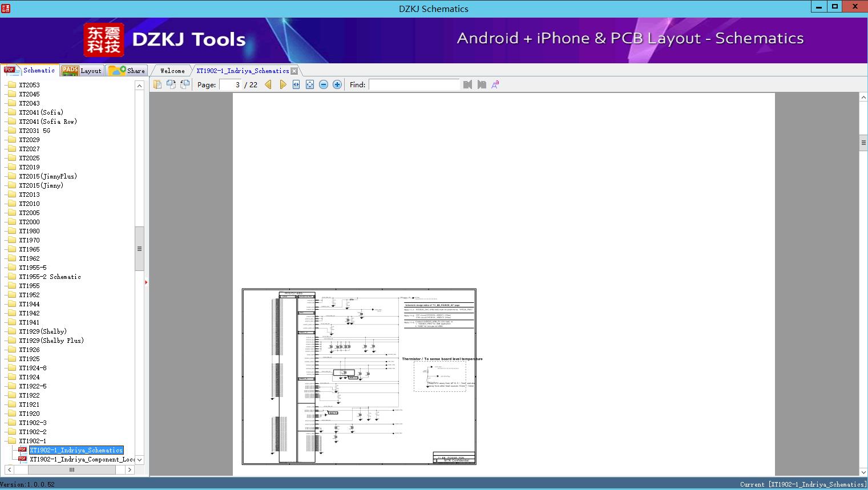Viewport: 868px width, 490px height.
Task: Click the copy document icon in toolbar
Action: (x=158, y=84)
